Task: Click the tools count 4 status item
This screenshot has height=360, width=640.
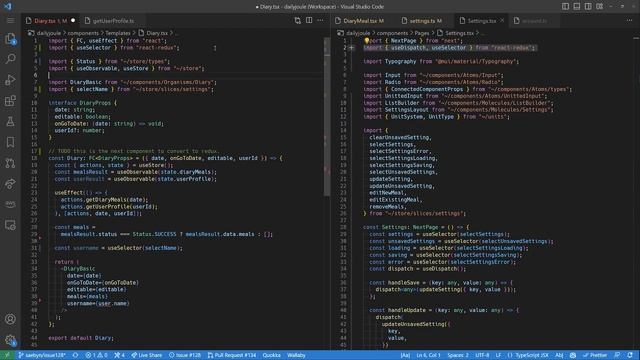Action: coord(119,355)
